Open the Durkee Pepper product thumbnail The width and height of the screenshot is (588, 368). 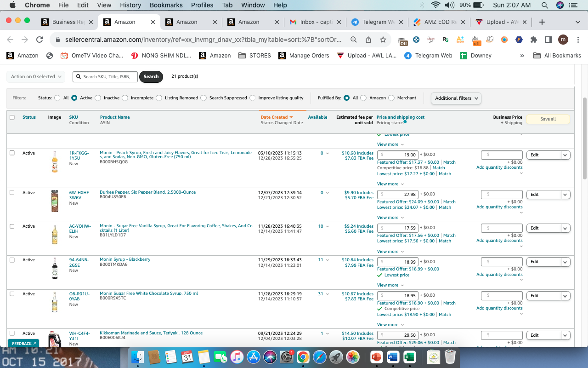point(55,201)
